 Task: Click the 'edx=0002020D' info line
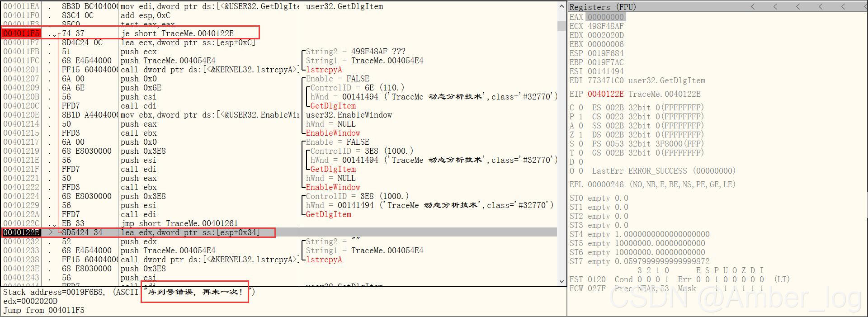30,301
